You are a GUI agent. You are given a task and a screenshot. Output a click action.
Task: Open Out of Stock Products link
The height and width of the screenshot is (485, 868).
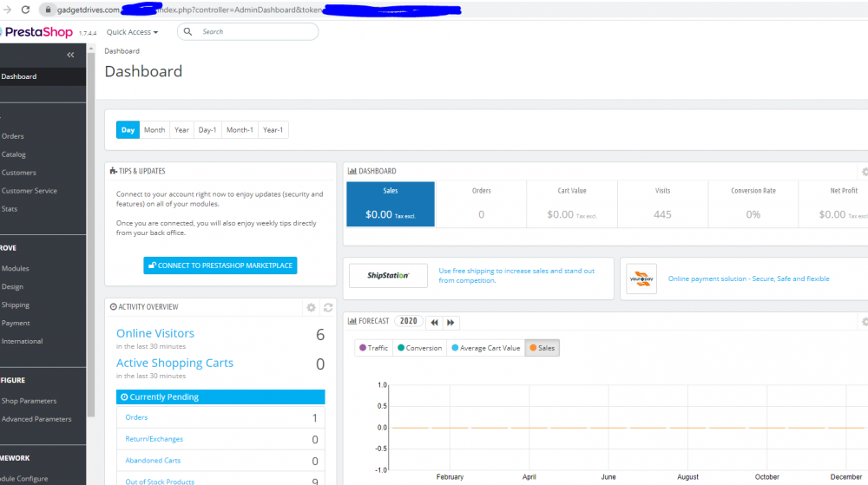(160, 482)
